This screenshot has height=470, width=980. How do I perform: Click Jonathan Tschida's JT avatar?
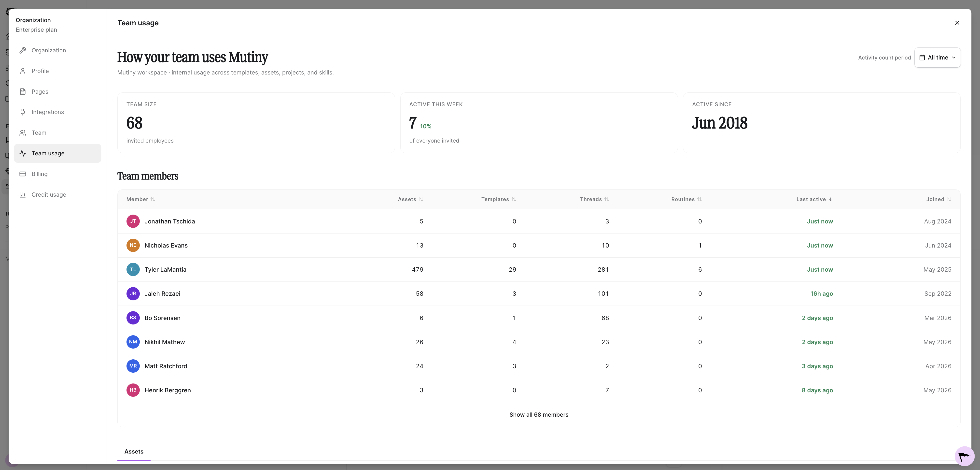click(133, 221)
